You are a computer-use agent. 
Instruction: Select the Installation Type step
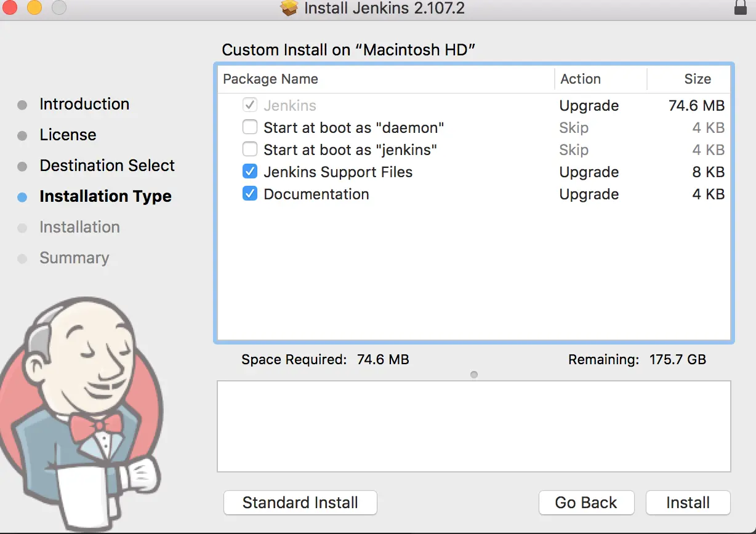105,196
